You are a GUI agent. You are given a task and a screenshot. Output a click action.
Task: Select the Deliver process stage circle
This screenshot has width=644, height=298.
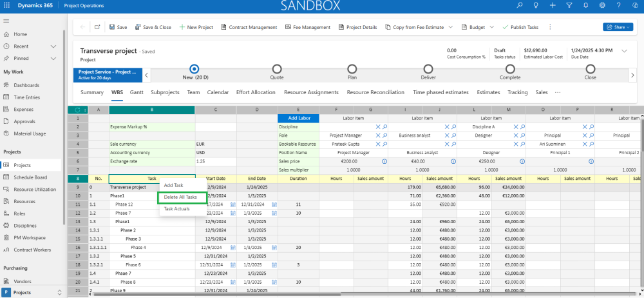pos(428,69)
